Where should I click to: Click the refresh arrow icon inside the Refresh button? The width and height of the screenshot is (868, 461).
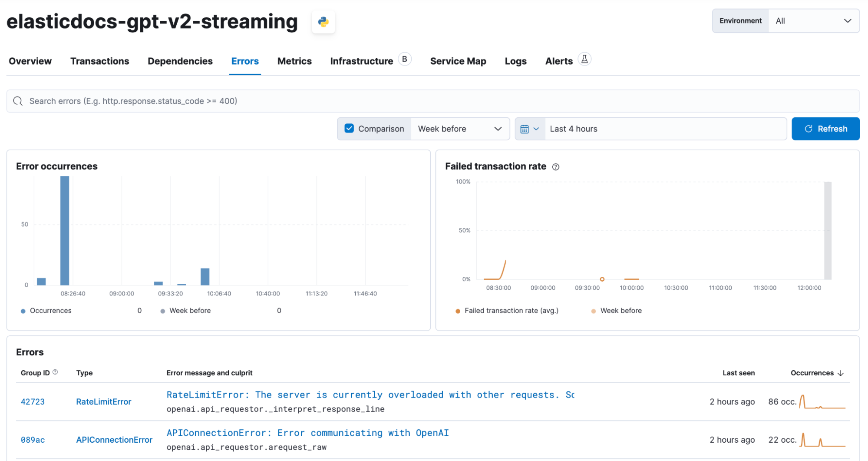(808, 129)
